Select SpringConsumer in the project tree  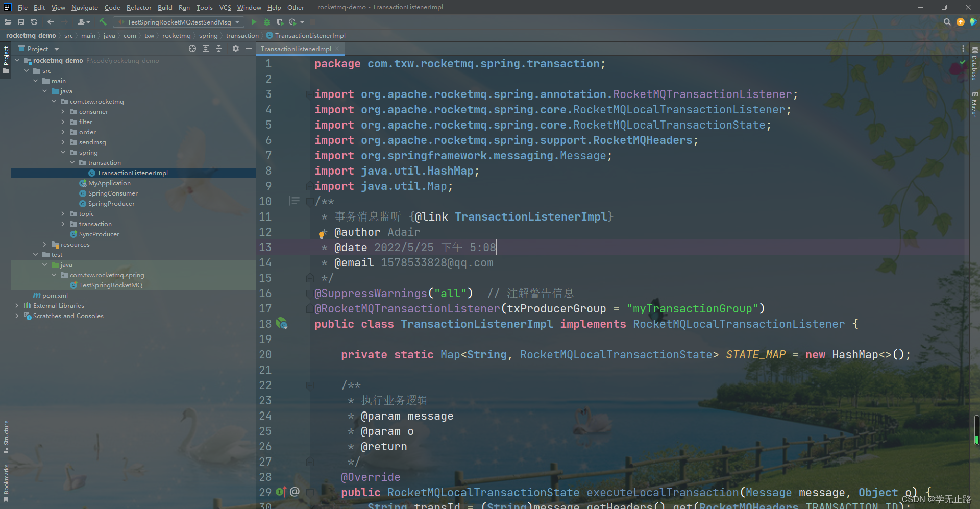[113, 193]
